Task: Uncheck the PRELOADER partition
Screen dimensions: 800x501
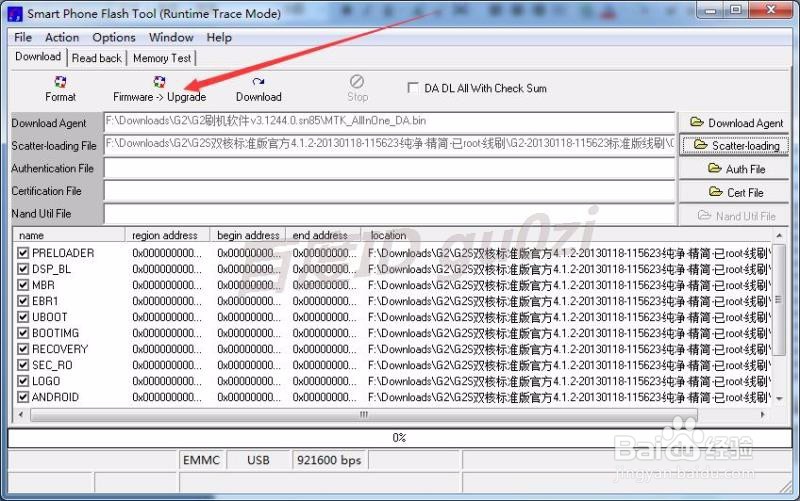Action: click(x=23, y=253)
